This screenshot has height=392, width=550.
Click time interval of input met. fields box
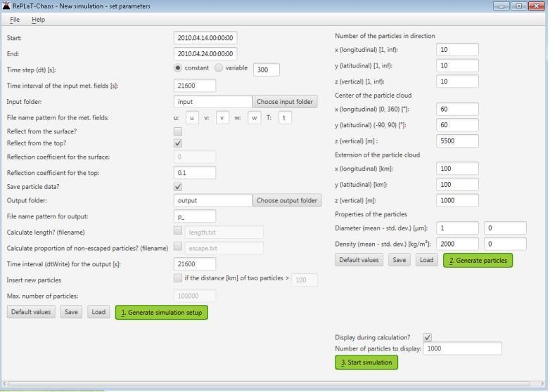tap(195, 86)
